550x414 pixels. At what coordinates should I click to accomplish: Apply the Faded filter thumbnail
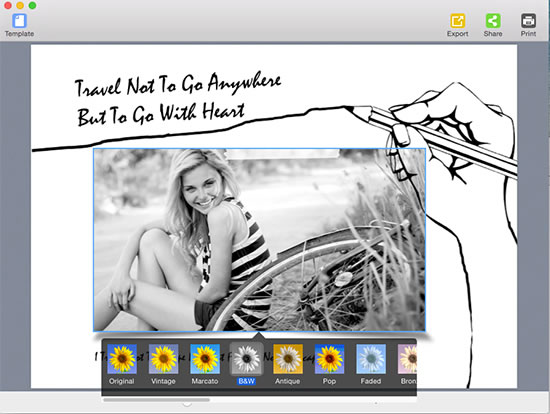click(371, 359)
